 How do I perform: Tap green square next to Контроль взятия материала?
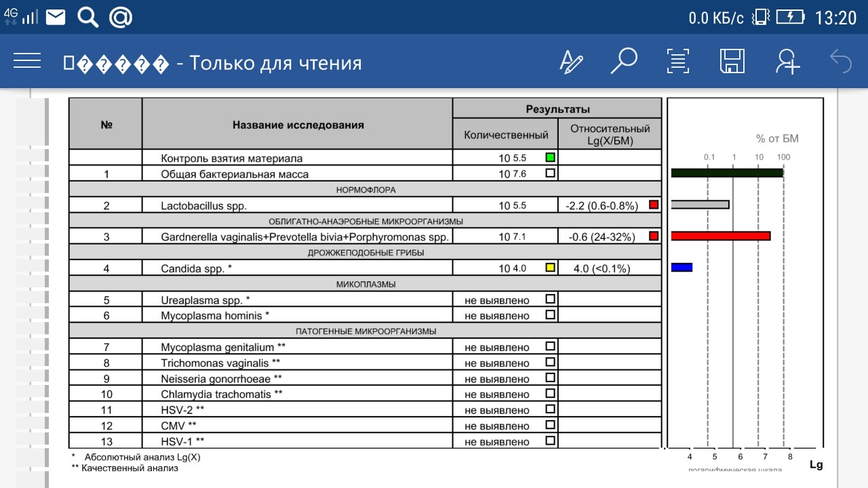(x=551, y=157)
